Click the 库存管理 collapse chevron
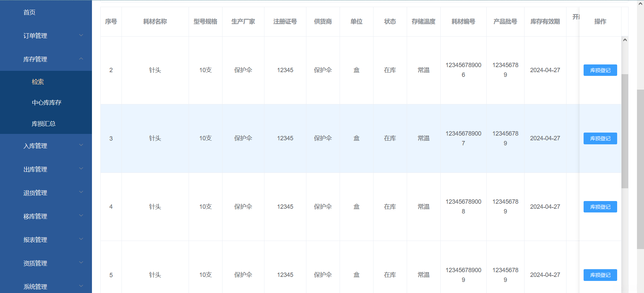 pos(81,58)
